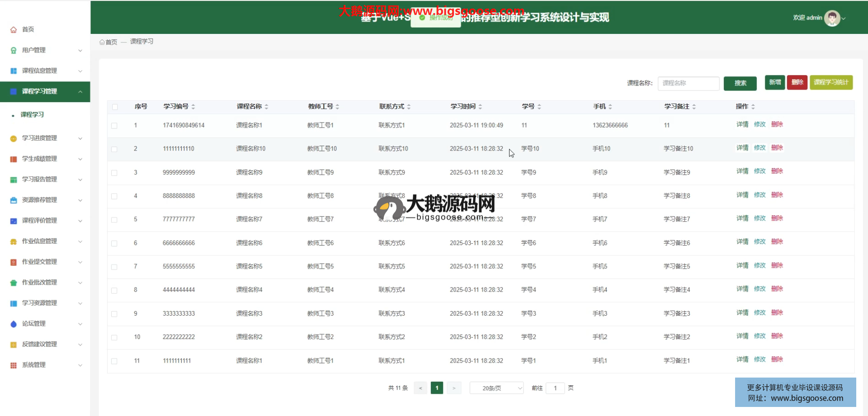Click the 系统管理 grid icon

[14, 365]
